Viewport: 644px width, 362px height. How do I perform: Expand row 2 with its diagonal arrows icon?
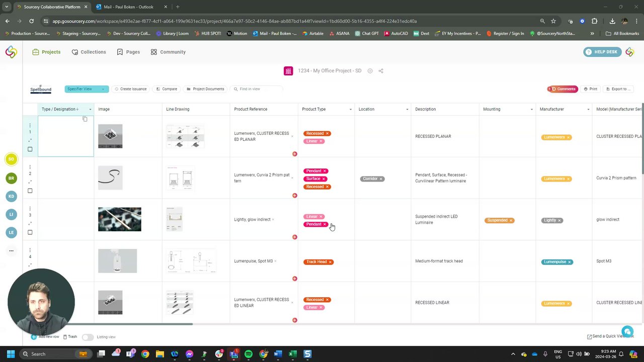click(30, 182)
